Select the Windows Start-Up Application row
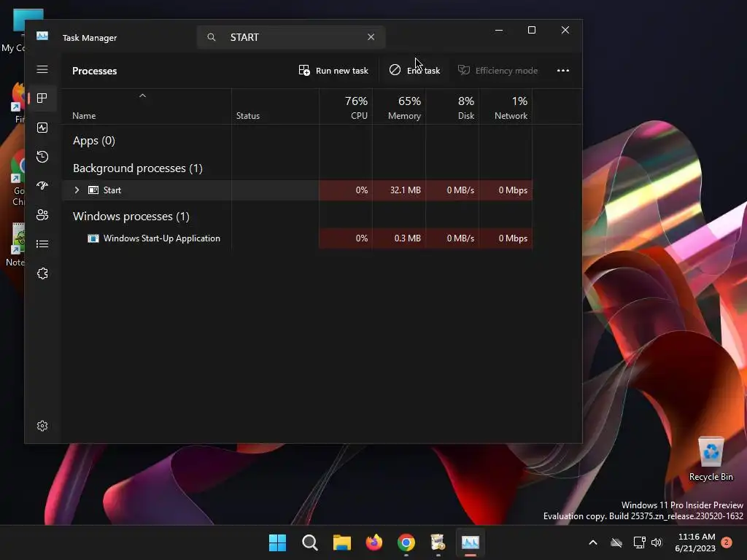The width and height of the screenshot is (747, 560). point(298,238)
